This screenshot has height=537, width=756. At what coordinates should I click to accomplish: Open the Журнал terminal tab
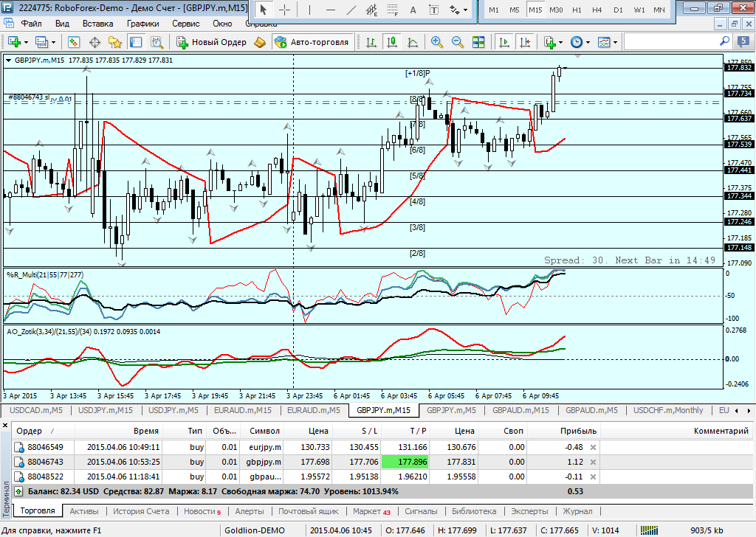(x=577, y=511)
